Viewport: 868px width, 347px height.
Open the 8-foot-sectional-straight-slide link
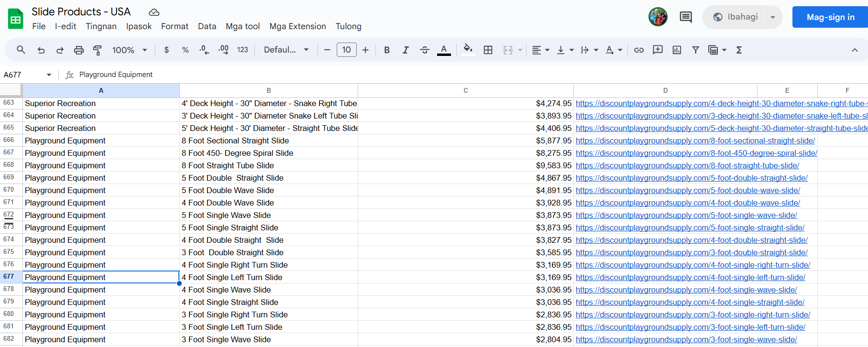click(695, 141)
